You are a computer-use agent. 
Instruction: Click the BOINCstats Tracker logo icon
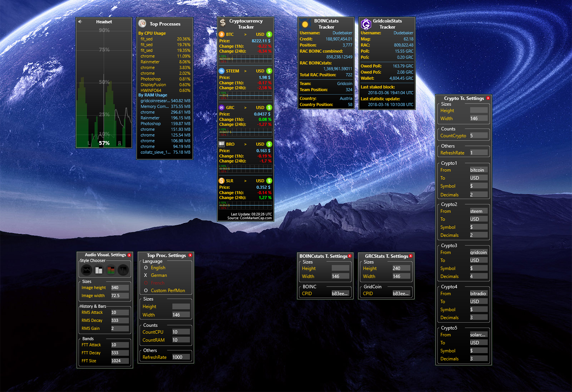305,24
